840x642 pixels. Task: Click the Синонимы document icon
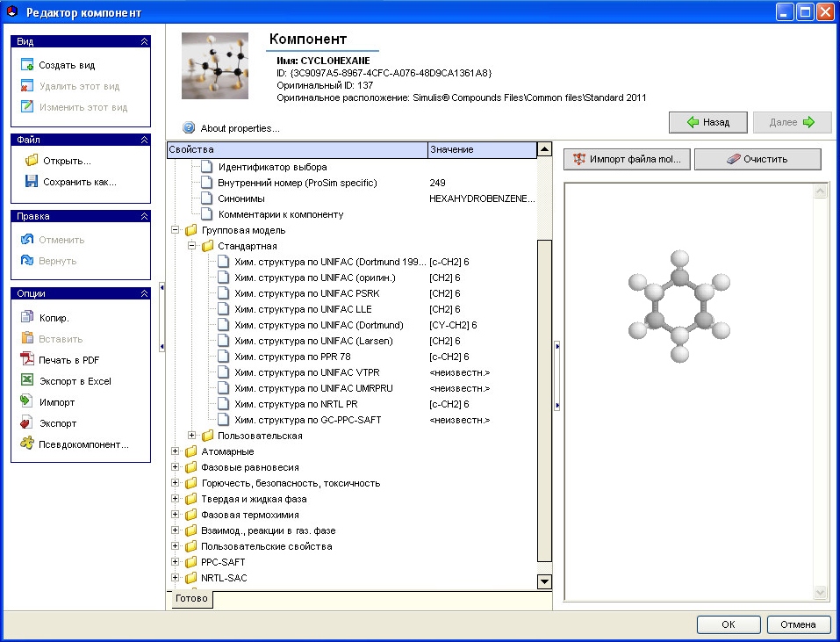pos(206,198)
